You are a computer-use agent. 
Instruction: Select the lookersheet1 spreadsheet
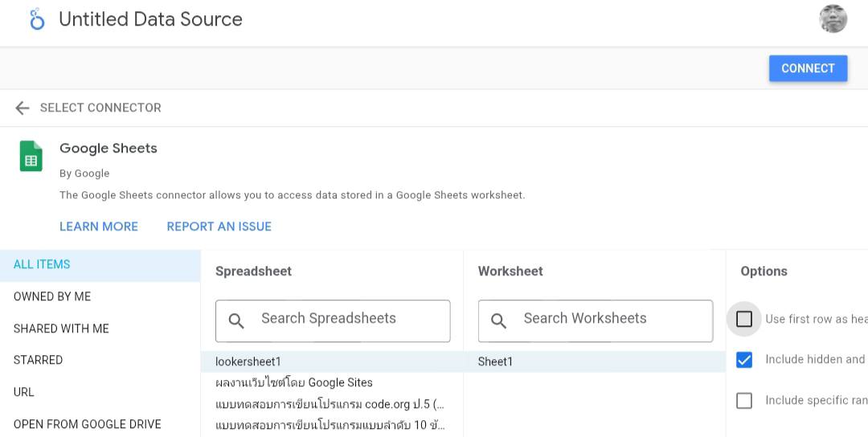tap(248, 361)
